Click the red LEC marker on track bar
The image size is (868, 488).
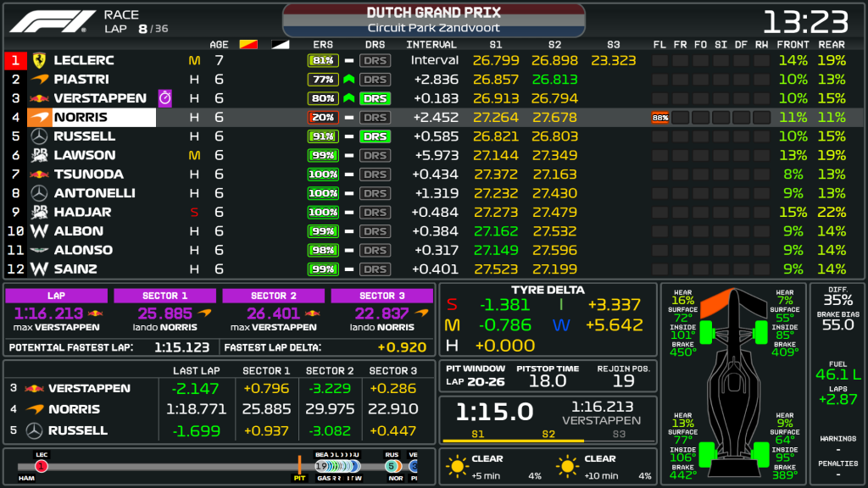pos(42,467)
